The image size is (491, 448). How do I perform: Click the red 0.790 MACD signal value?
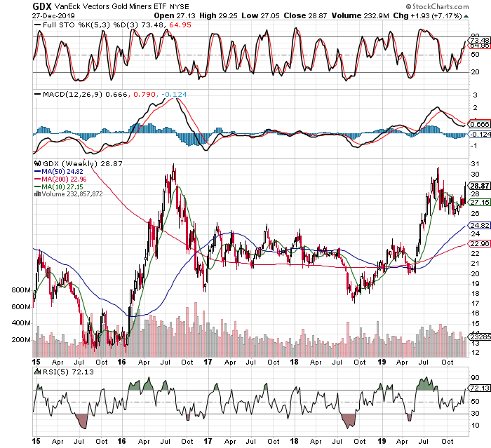(144, 94)
